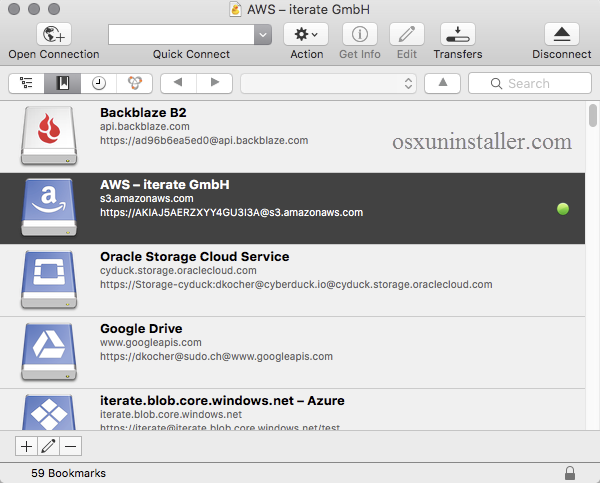Open the path selector dropdown
The height and width of the screenshot is (483, 600).
(x=328, y=83)
